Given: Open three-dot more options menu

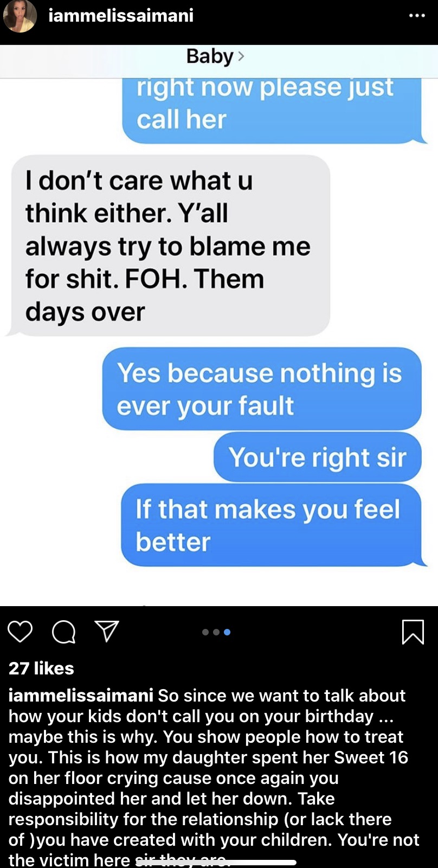Looking at the screenshot, I should (x=417, y=16).
